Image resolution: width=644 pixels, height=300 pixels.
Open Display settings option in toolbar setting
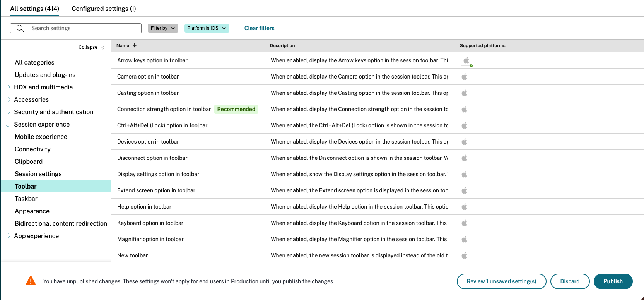[x=158, y=174]
